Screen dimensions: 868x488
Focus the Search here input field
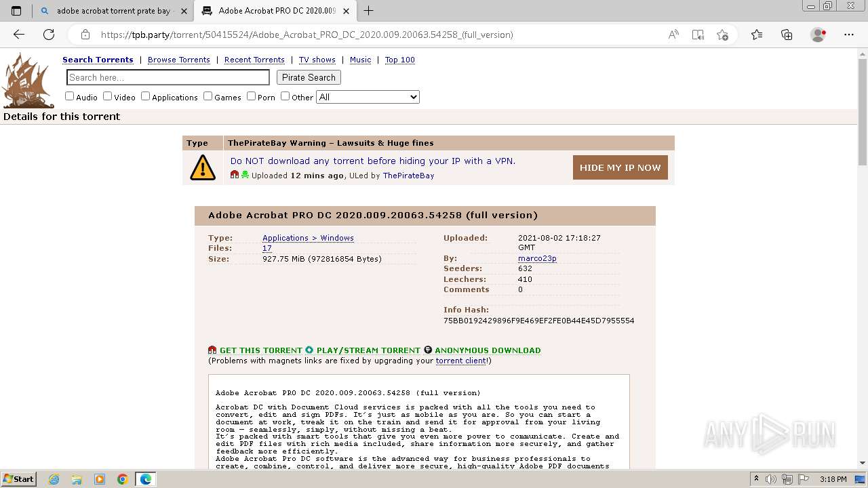point(168,77)
